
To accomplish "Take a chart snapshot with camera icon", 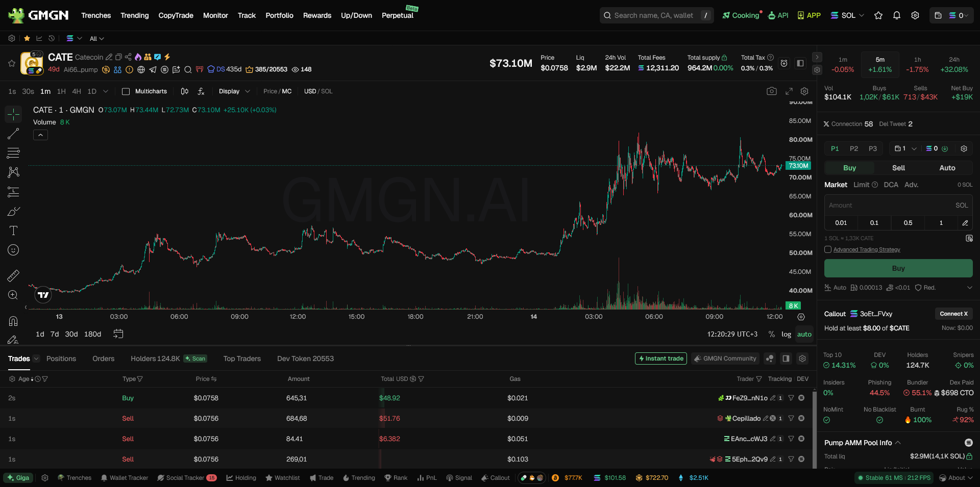I will pyautogui.click(x=771, y=91).
